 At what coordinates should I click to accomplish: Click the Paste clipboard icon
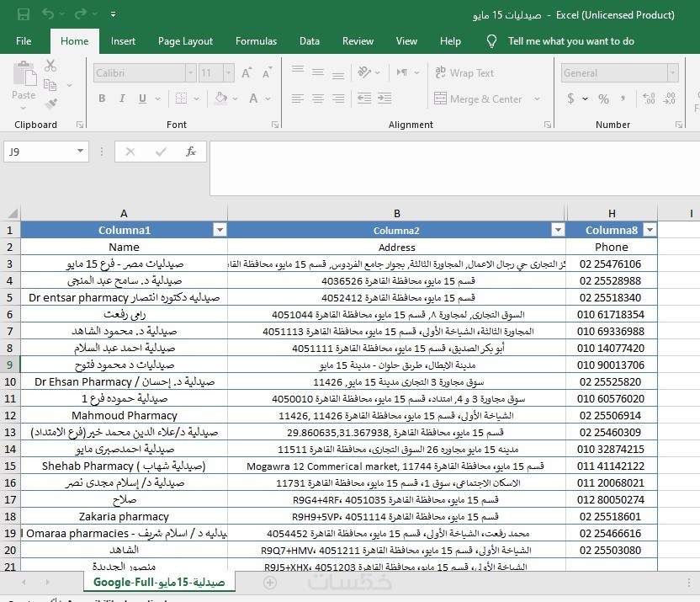click(x=24, y=74)
